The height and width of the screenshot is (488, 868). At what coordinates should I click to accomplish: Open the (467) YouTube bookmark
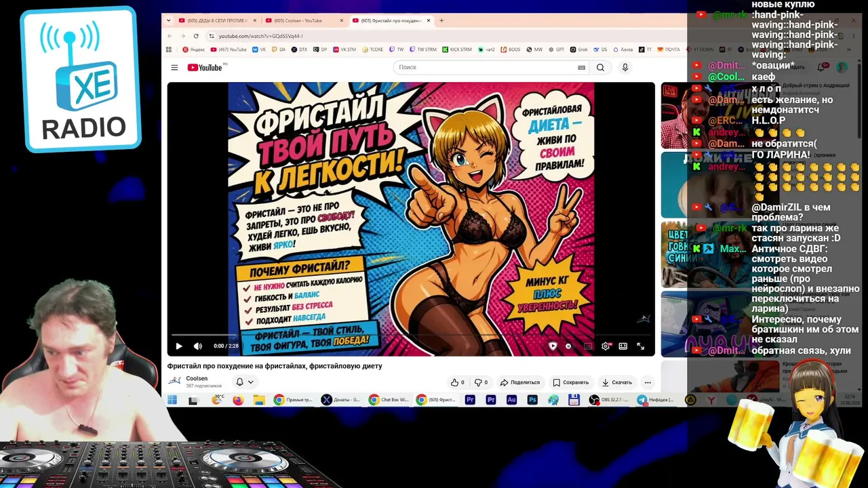pos(229,49)
